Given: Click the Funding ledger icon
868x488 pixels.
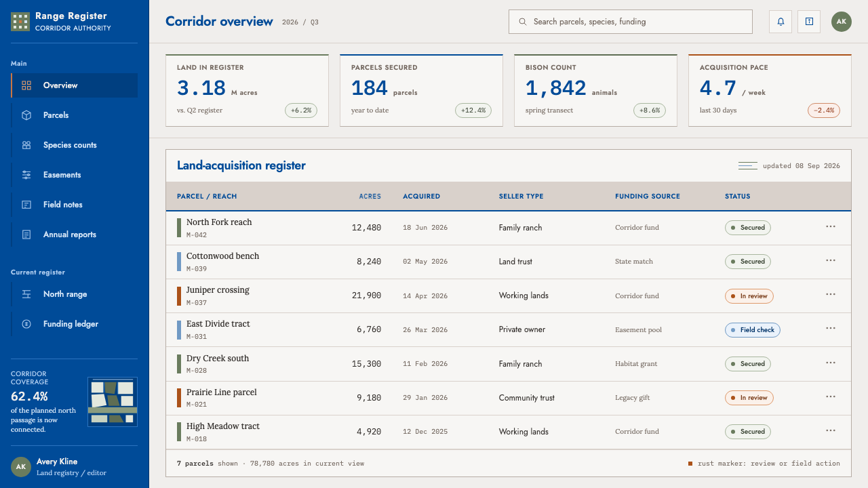Looking at the screenshot, I should 26,324.
